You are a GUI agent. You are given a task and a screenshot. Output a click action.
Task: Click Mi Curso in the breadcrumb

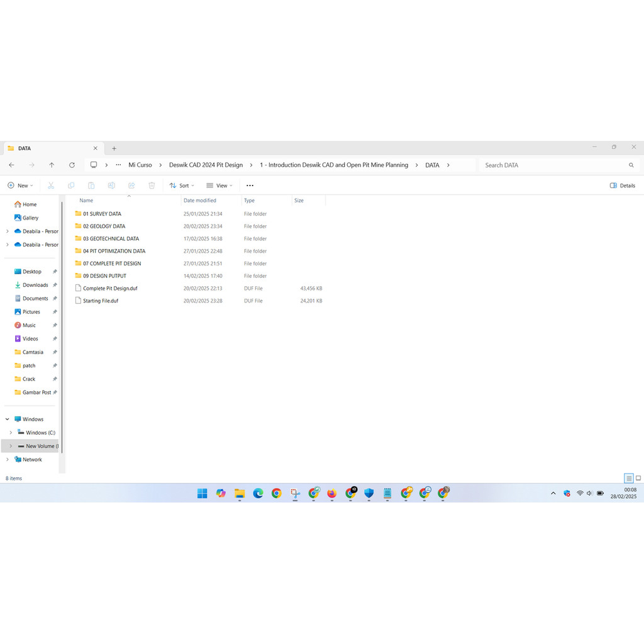(x=140, y=165)
